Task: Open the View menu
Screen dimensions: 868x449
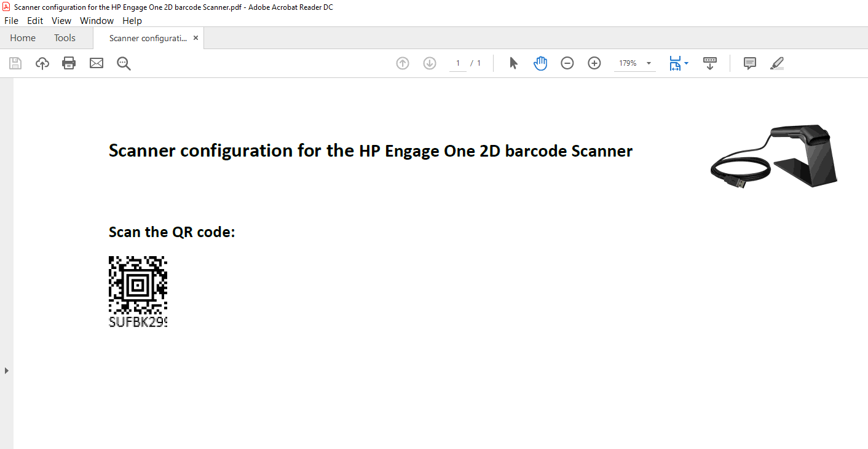Action: tap(61, 20)
